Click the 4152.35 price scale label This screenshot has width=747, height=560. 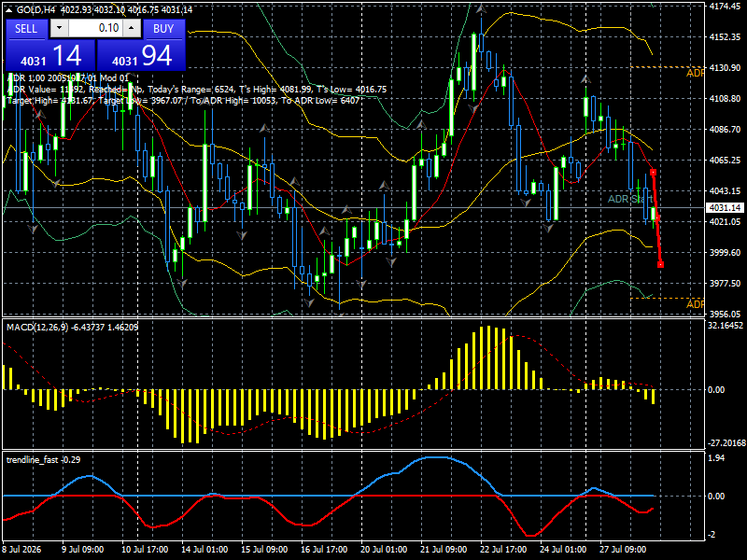(726, 37)
